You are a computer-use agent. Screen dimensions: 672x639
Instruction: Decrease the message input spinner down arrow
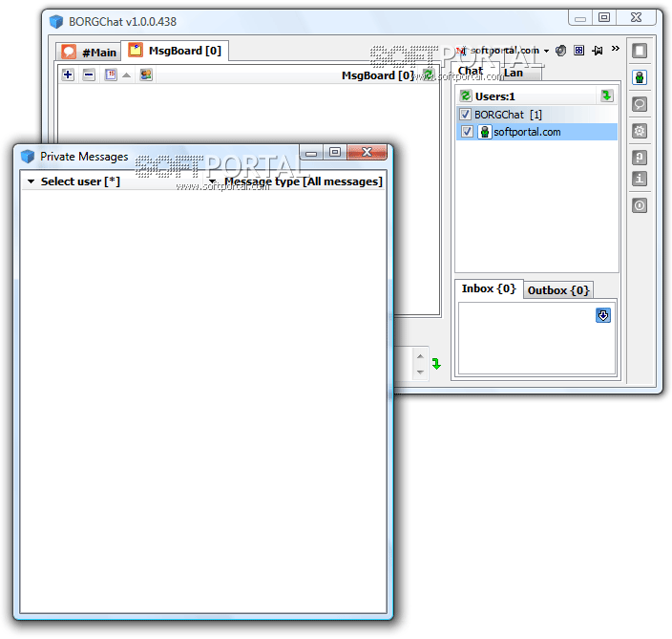tap(420, 372)
